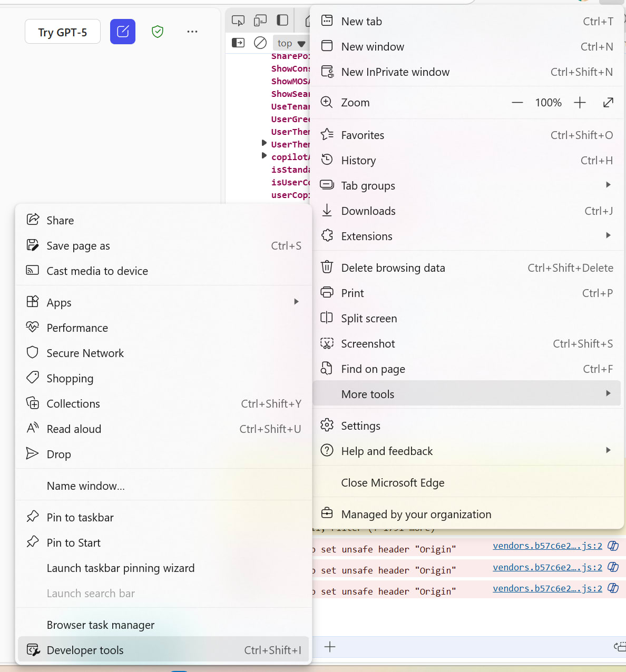Clear the DevTools console
This screenshot has width=626, height=672.
point(260,43)
